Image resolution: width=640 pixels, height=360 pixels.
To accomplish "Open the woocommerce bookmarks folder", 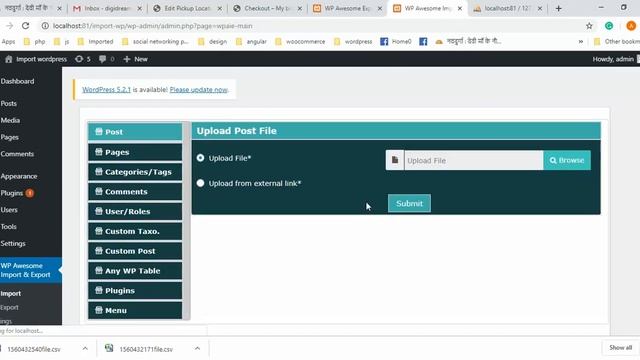I will [300, 42].
